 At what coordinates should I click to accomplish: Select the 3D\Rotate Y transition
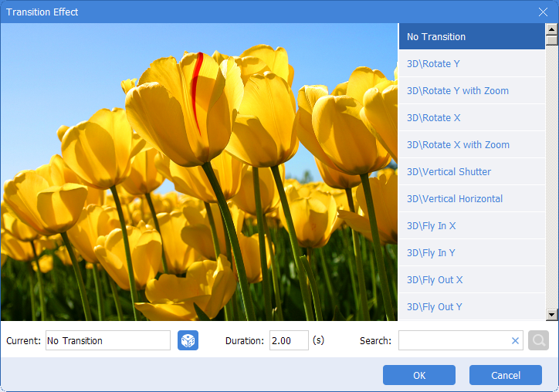(471, 64)
